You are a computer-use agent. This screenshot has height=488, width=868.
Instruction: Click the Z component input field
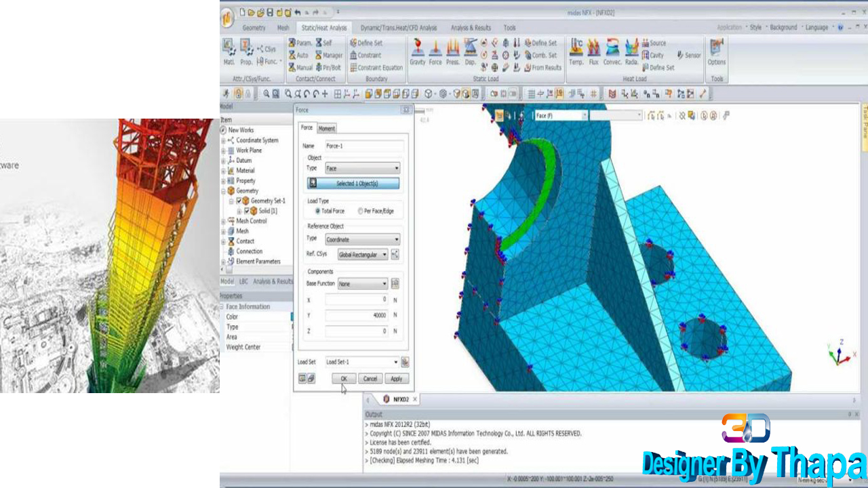pyautogui.click(x=357, y=331)
